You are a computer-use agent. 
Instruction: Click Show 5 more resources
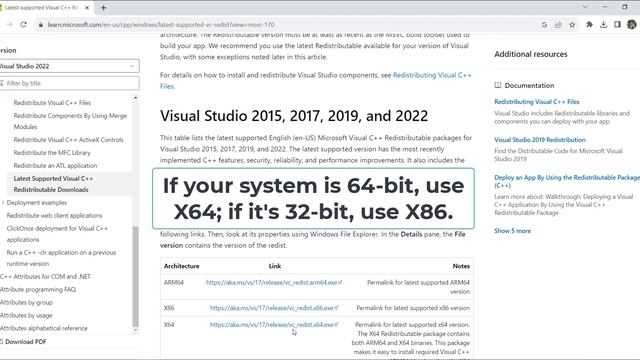coord(512,231)
